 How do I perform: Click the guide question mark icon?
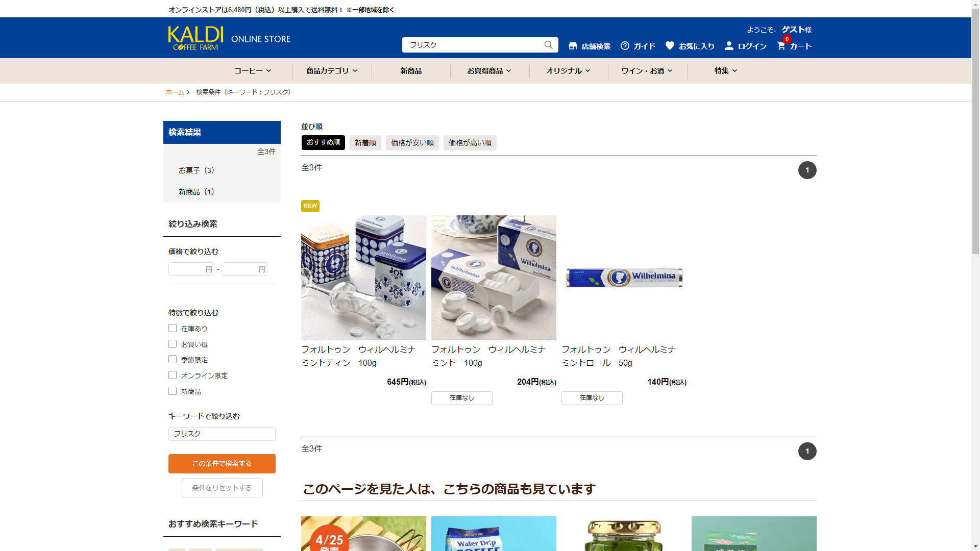pyautogui.click(x=625, y=46)
